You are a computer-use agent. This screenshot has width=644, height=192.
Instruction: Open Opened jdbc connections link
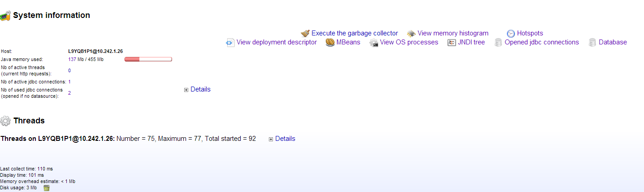pyautogui.click(x=542, y=42)
